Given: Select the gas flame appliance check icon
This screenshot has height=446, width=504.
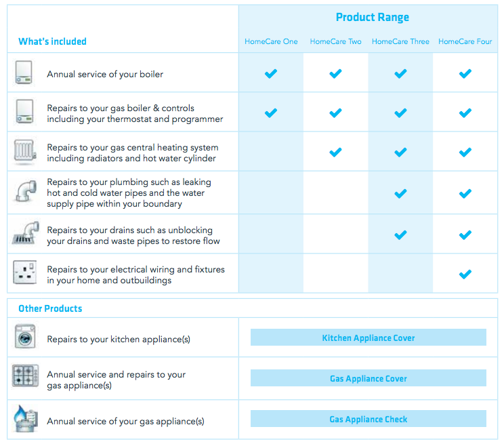Looking at the screenshot, I should pyautogui.click(x=24, y=420).
